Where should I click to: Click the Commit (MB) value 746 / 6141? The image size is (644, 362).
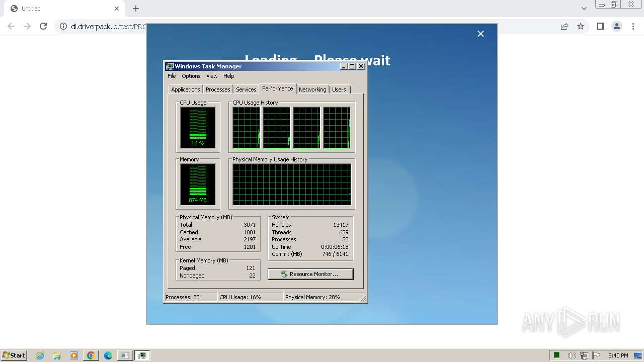[335, 254]
